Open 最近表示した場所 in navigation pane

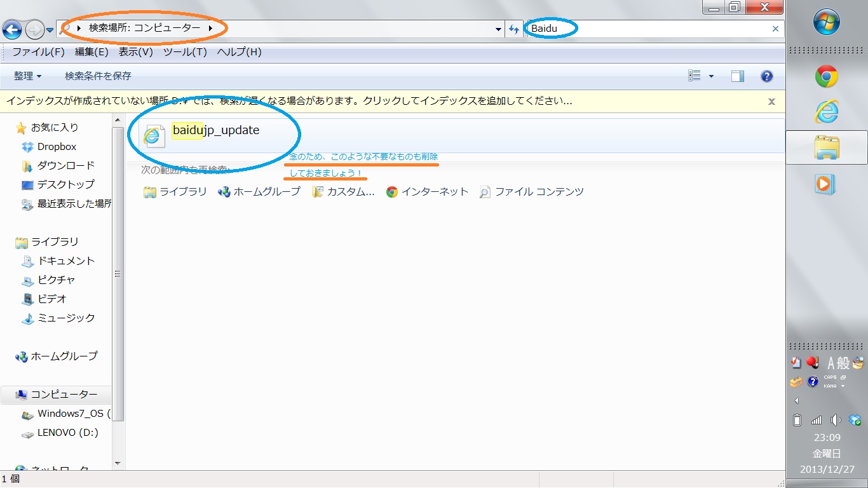74,204
